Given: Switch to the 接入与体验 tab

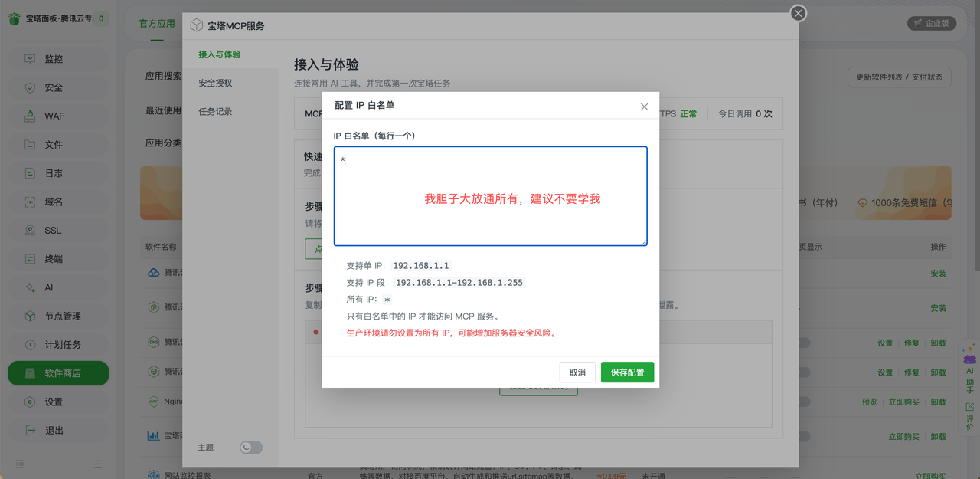Looking at the screenshot, I should 220,54.
